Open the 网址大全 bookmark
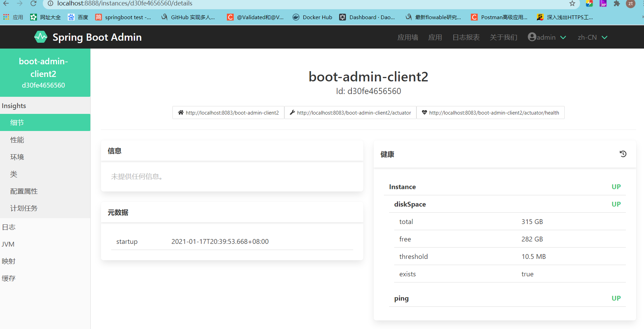 (x=46, y=17)
